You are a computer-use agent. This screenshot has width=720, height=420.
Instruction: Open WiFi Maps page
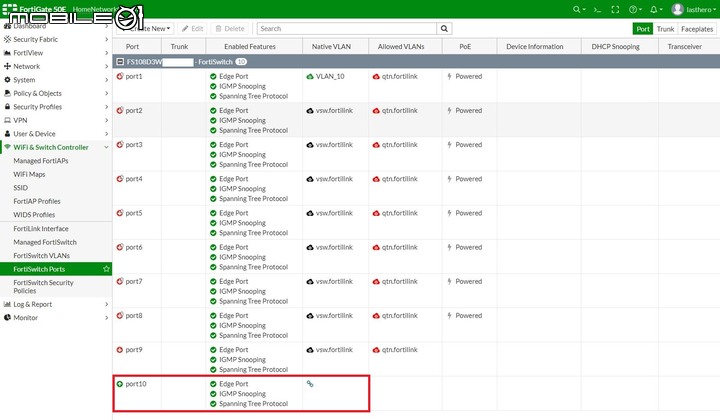tap(29, 174)
